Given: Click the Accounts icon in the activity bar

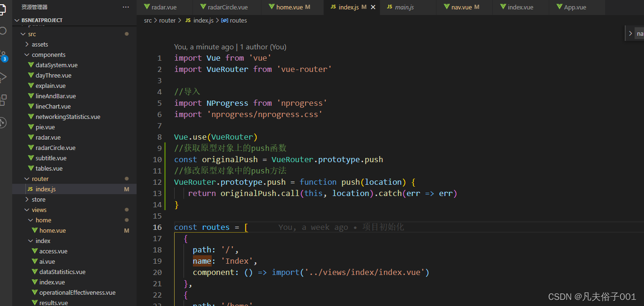Looking at the screenshot, I should click(3, 122).
